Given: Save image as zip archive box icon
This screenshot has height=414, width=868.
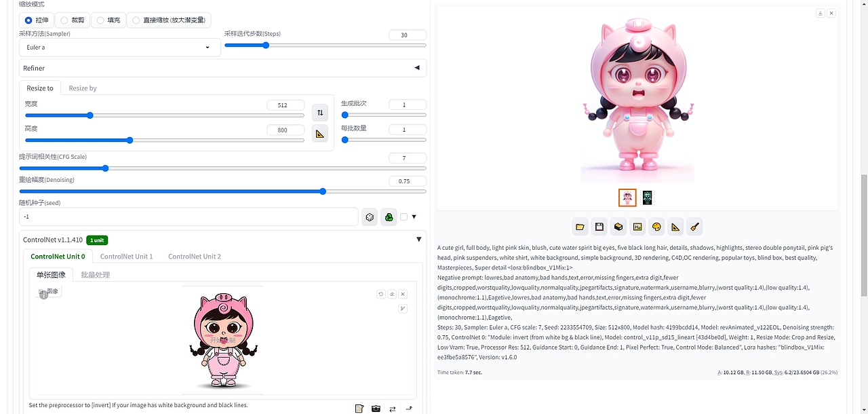Looking at the screenshot, I should 618,227.
